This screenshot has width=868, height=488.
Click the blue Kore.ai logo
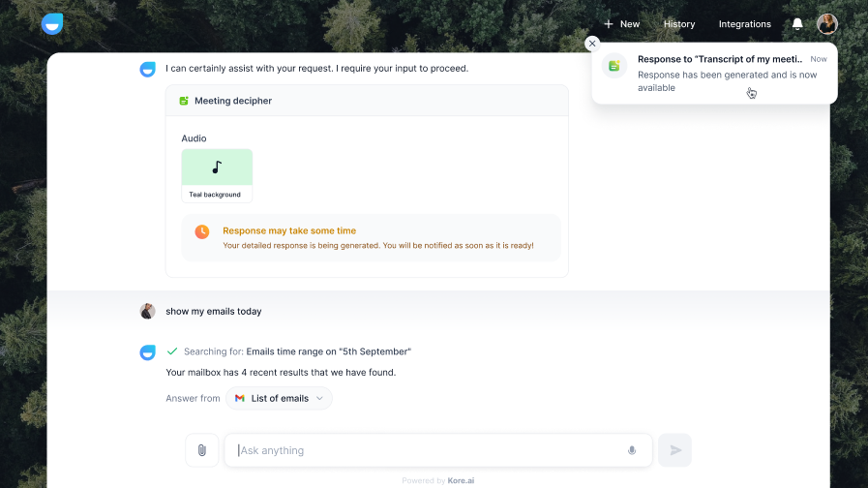(52, 24)
